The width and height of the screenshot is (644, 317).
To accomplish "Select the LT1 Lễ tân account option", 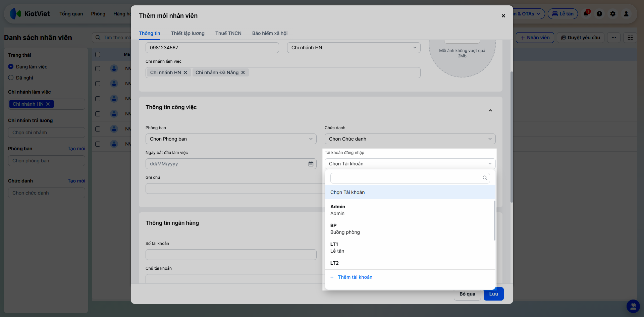I will pyautogui.click(x=409, y=248).
